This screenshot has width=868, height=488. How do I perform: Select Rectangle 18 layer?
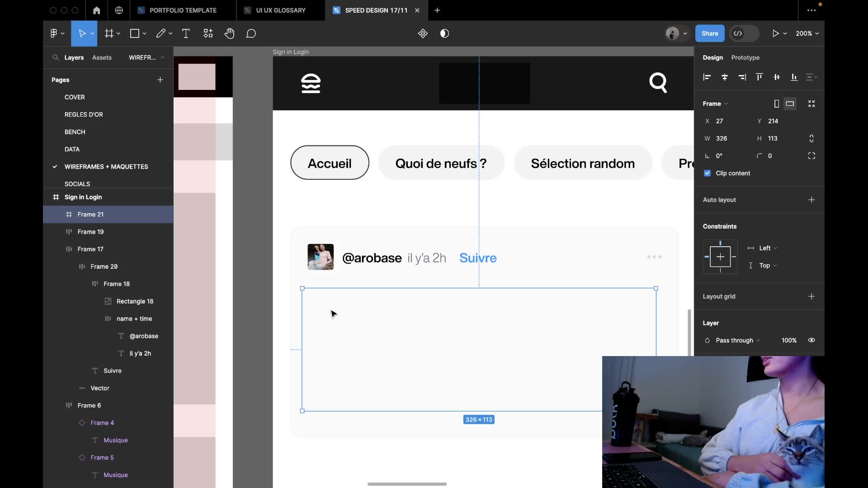[135, 301]
